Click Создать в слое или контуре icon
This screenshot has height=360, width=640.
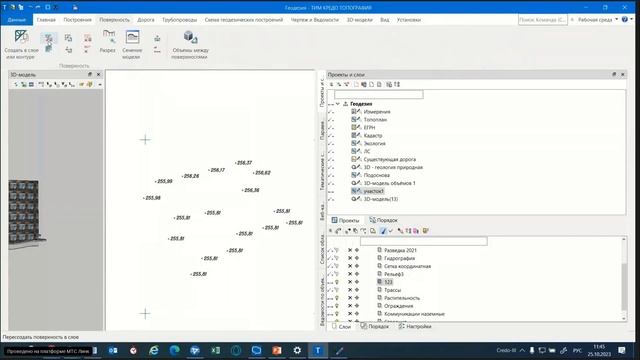click(x=21, y=37)
